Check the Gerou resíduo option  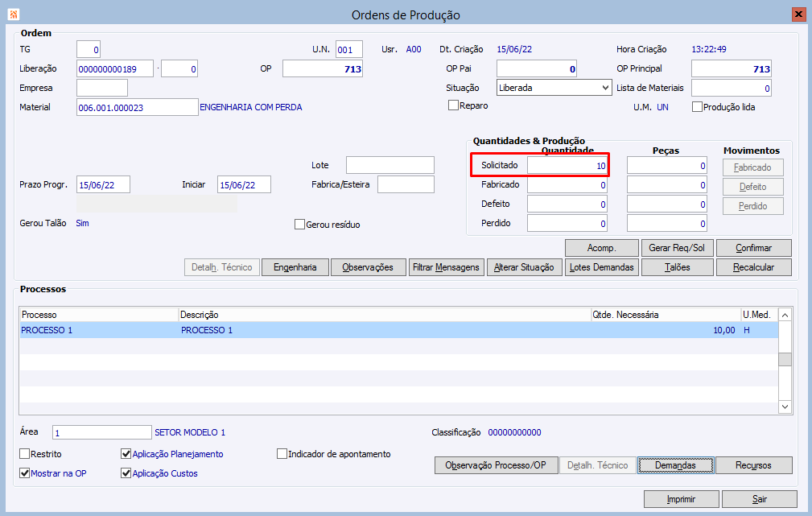coord(299,225)
